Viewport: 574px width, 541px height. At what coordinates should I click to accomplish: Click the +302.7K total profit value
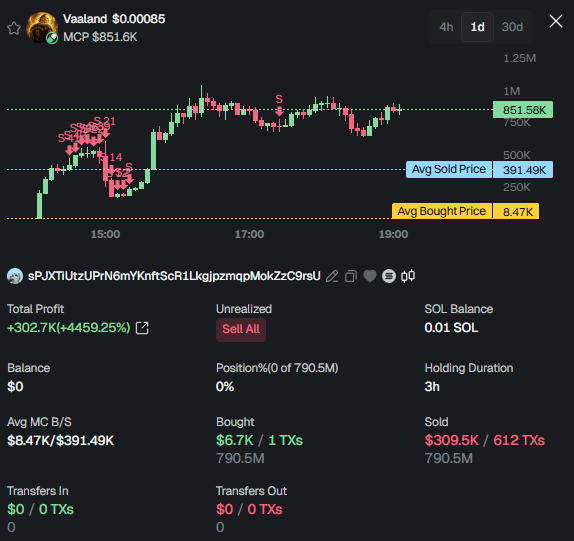click(x=68, y=328)
